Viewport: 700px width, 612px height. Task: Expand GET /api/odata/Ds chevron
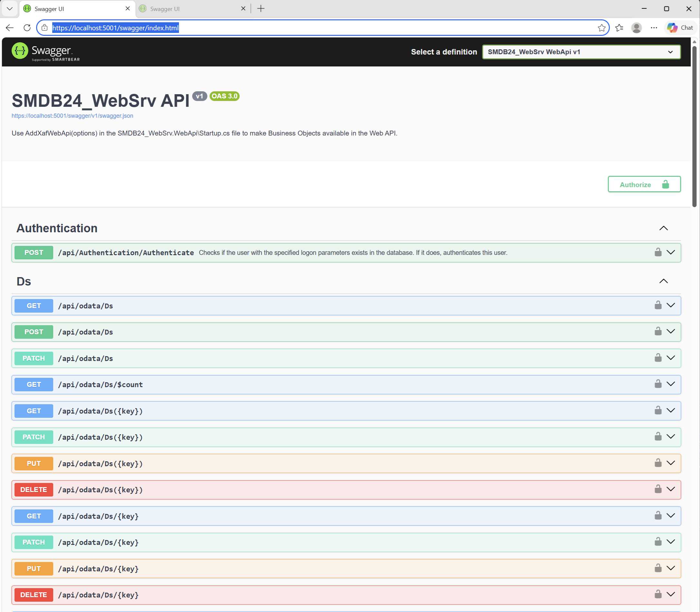(671, 305)
